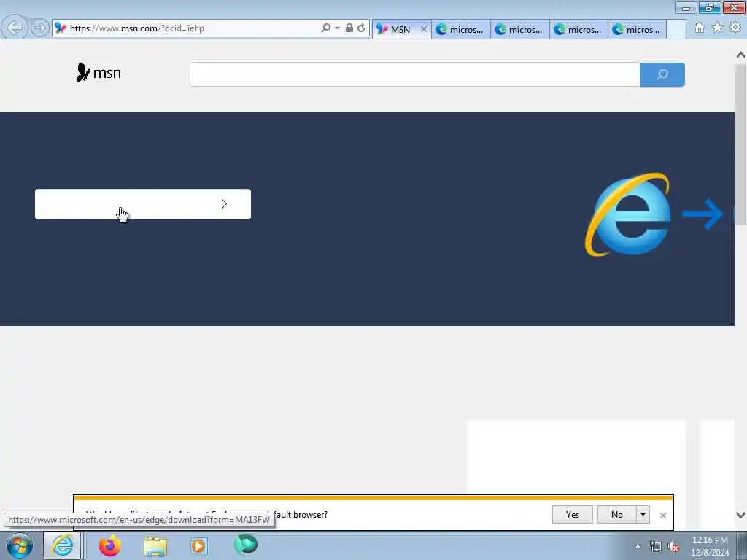Refresh the page with the reload icon
The image size is (747, 560).
click(361, 28)
